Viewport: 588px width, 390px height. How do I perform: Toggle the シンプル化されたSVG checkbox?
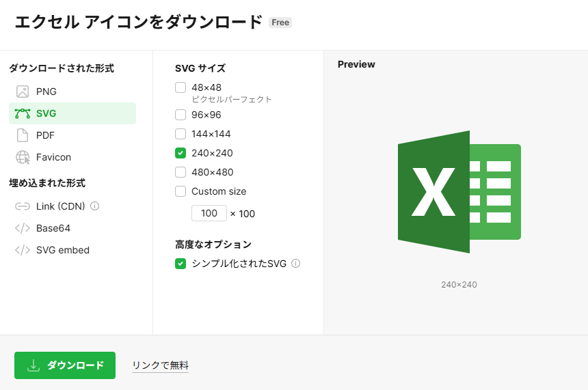[181, 264]
